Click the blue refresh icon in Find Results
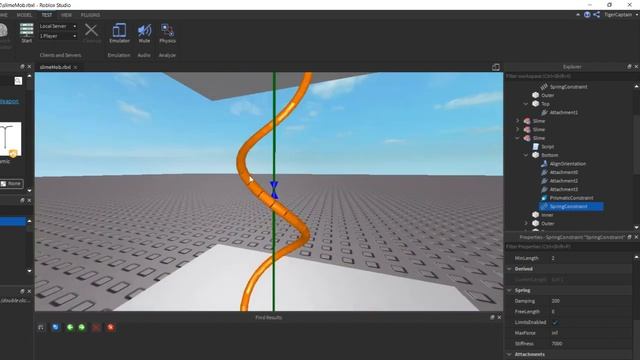Viewport: 640px width, 360px height. tap(56, 327)
